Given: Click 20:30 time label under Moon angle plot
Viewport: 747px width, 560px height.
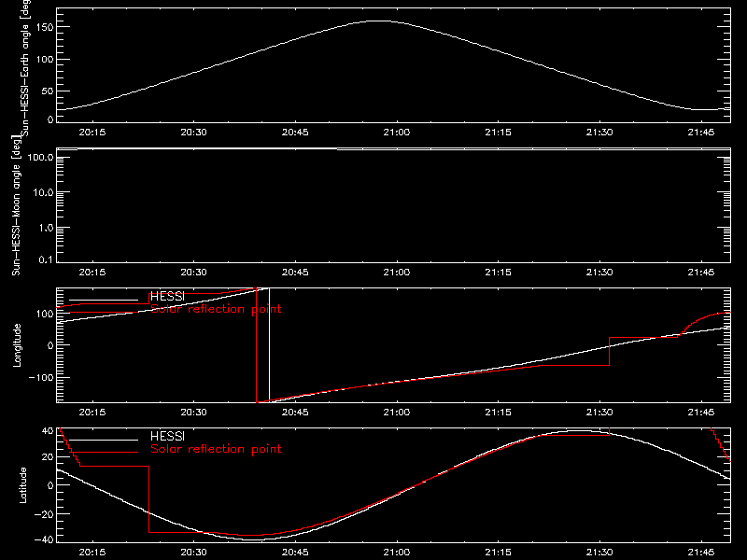Looking at the screenshot, I should [193, 273].
